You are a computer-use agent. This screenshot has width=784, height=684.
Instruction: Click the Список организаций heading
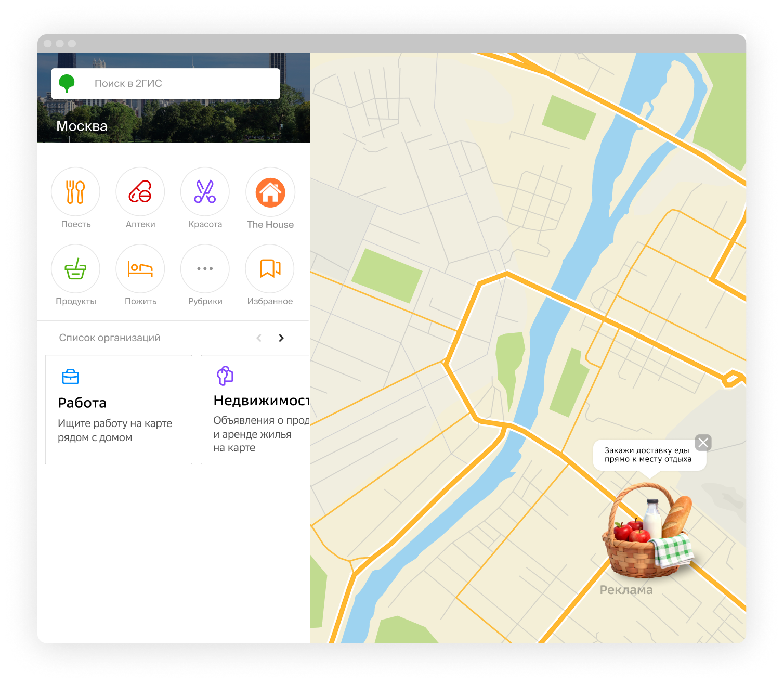110,338
